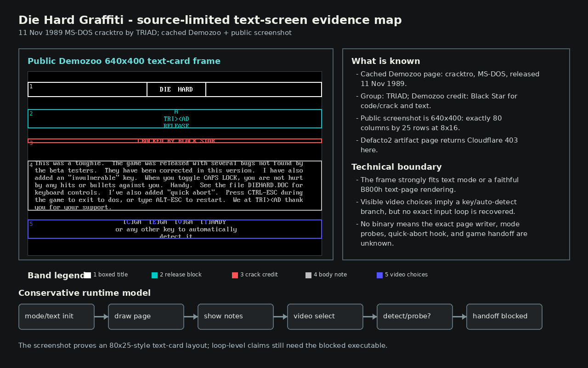The image size is (588, 368).
Task: Click the 'Conservative runtime model' heading
Action: pos(85,293)
